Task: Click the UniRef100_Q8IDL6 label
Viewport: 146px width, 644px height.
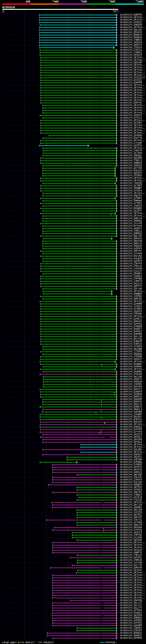Action: click(131, 442)
